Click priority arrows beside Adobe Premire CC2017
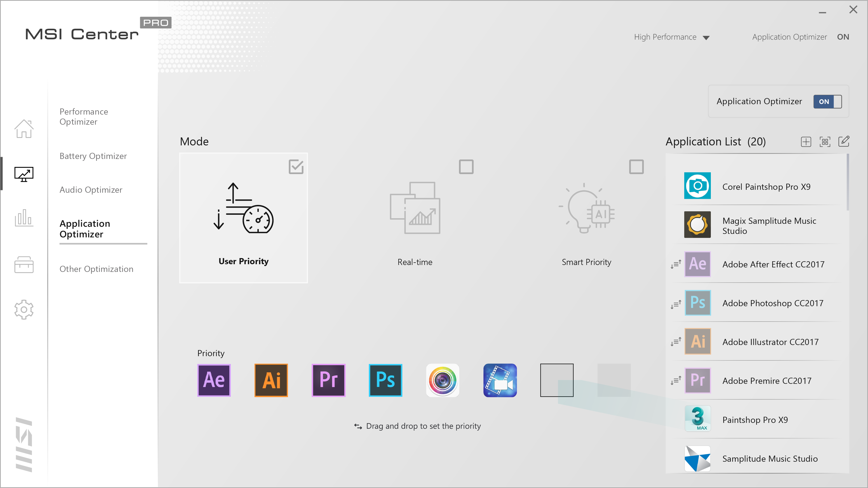The width and height of the screenshot is (868, 488). [x=675, y=381]
